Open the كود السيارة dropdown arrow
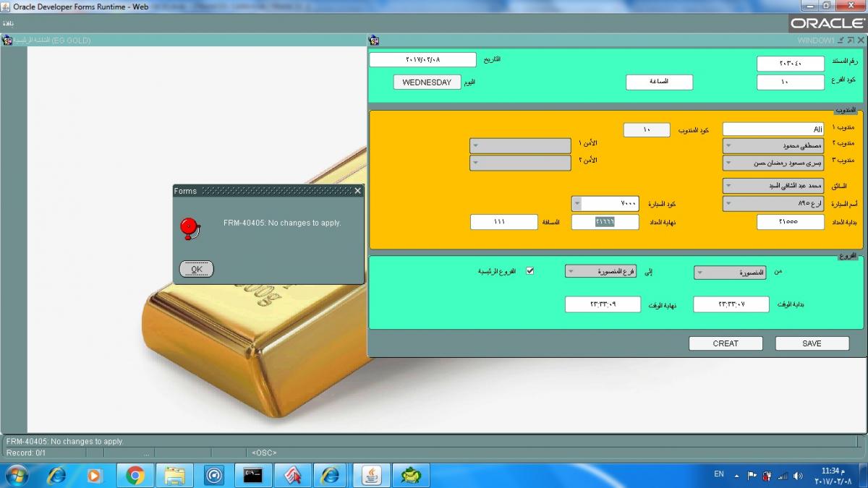Screen dimensions: 868x488 (x=577, y=204)
